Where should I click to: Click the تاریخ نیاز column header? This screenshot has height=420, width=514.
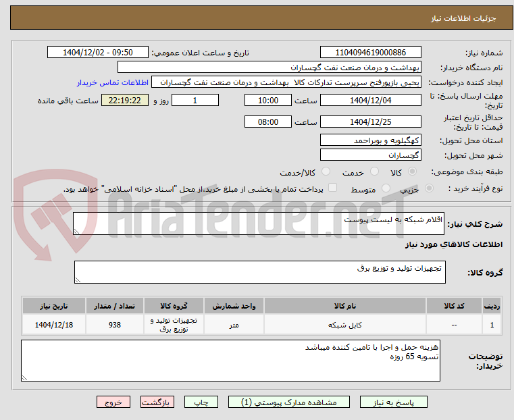click(x=54, y=306)
